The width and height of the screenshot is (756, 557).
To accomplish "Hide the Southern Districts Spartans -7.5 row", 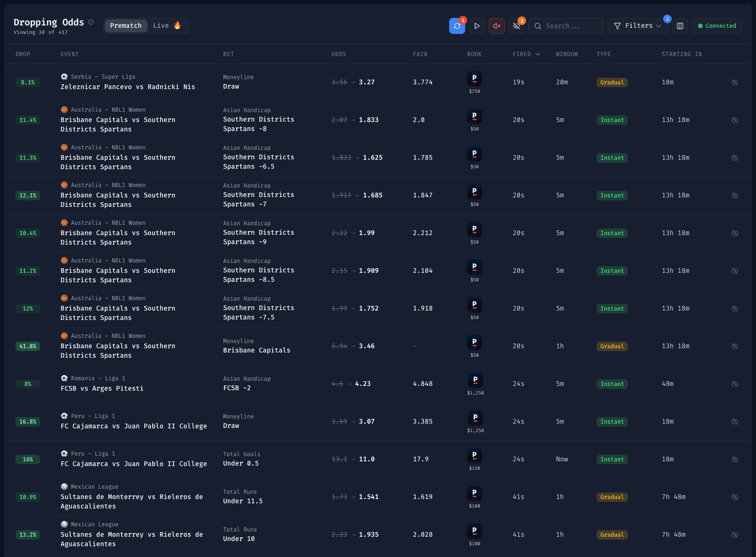I will [734, 309].
